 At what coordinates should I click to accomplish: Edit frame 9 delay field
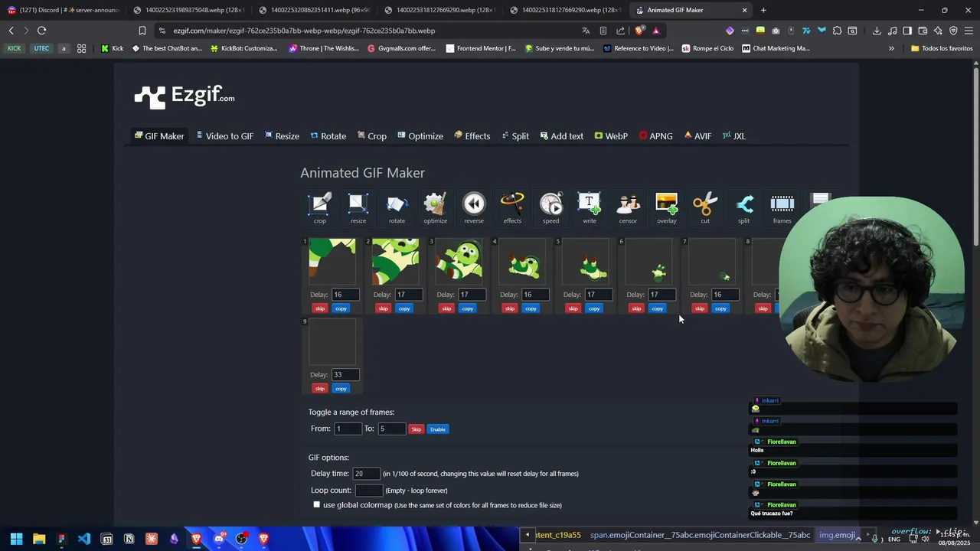pyautogui.click(x=345, y=375)
